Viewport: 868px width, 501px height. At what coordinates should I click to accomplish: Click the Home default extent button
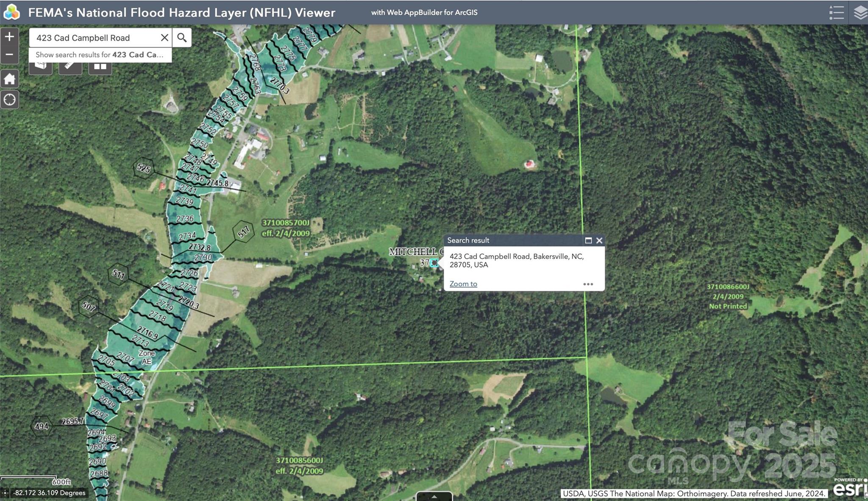tap(9, 79)
